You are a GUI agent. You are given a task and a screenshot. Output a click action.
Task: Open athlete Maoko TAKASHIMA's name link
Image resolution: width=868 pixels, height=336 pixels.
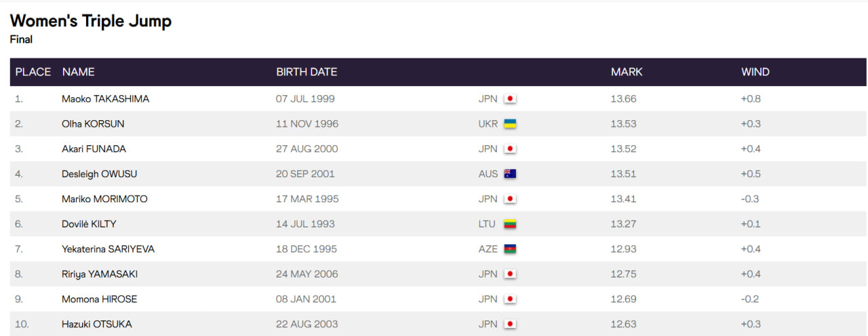point(105,98)
